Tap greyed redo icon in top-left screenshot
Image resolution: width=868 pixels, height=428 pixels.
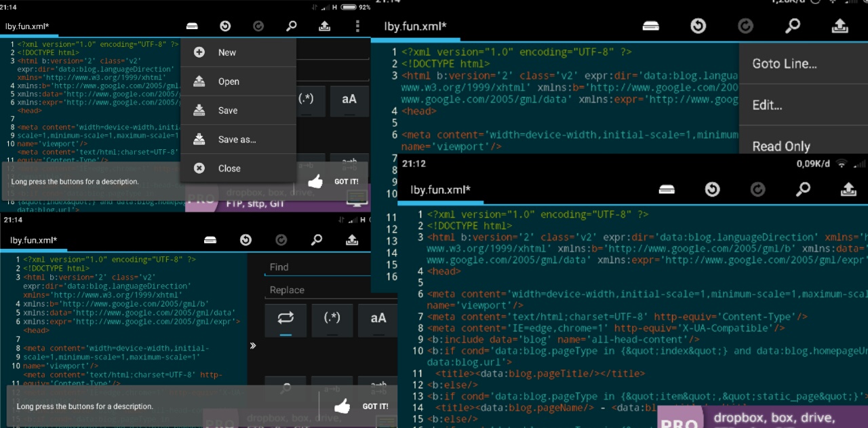[258, 26]
